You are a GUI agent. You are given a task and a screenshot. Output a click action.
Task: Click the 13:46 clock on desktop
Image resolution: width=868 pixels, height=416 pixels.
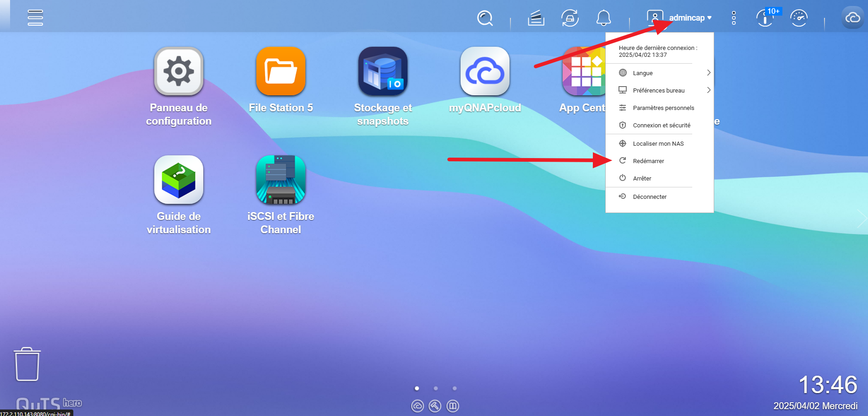tap(828, 384)
